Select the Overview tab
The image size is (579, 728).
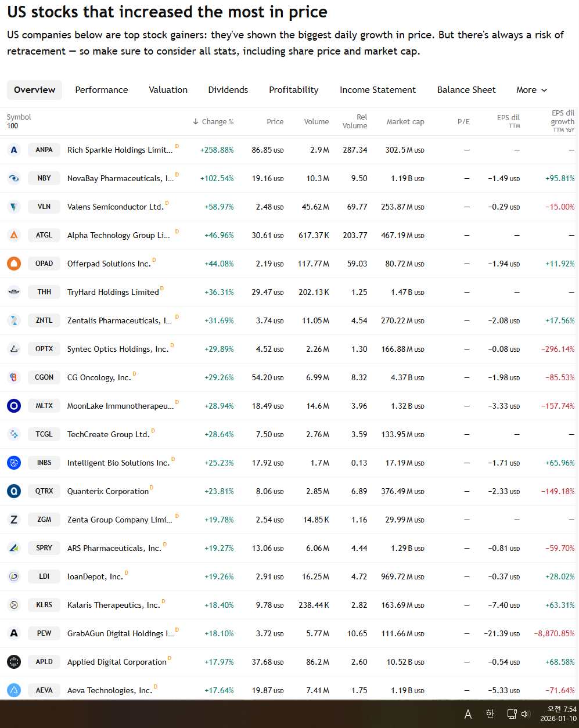35,90
